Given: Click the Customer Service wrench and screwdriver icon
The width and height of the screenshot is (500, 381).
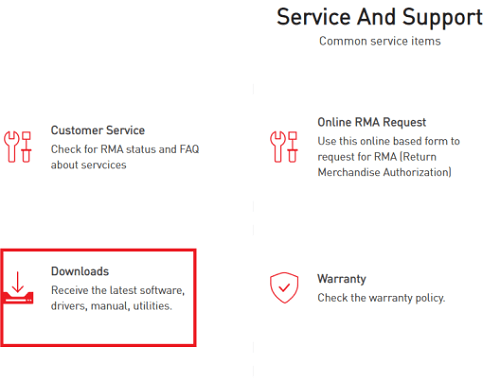Looking at the screenshot, I should coord(18,147).
